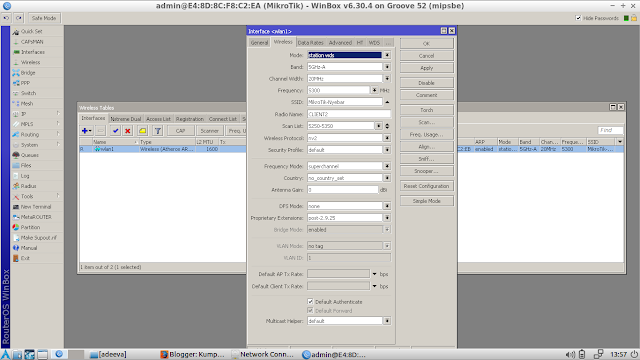
Task: Open Make Supout.rif in the sidebar
Action: coord(38,238)
